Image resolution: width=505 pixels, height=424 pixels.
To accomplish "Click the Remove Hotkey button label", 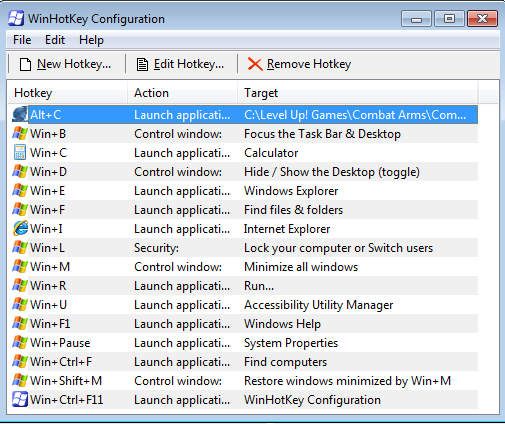I will (309, 64).
